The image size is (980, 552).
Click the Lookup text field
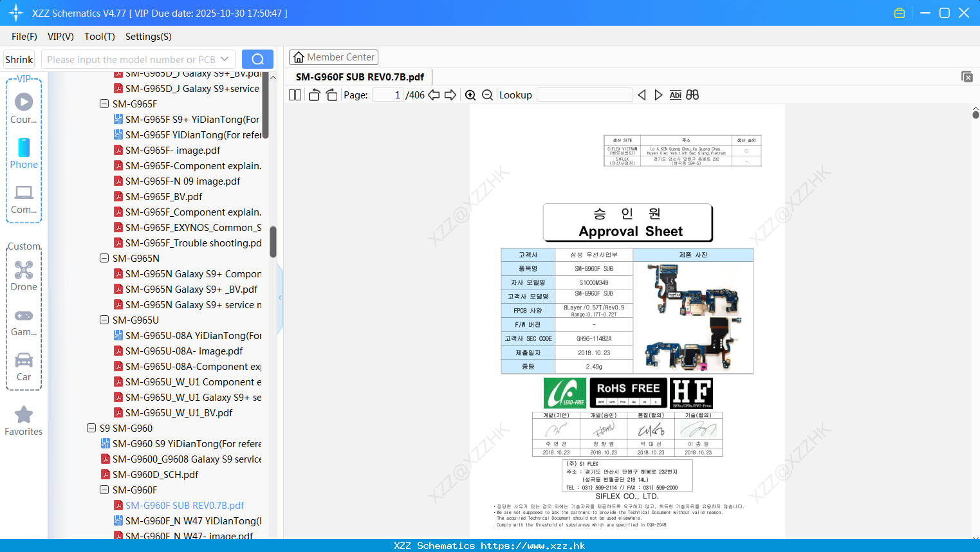click(584, 95)
